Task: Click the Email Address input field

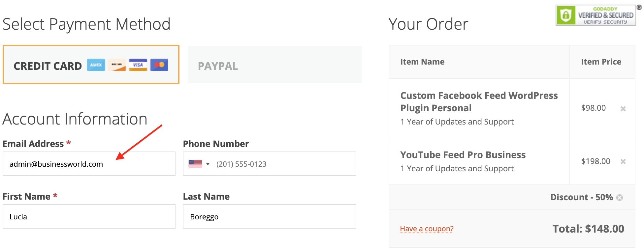Action: 89,164
